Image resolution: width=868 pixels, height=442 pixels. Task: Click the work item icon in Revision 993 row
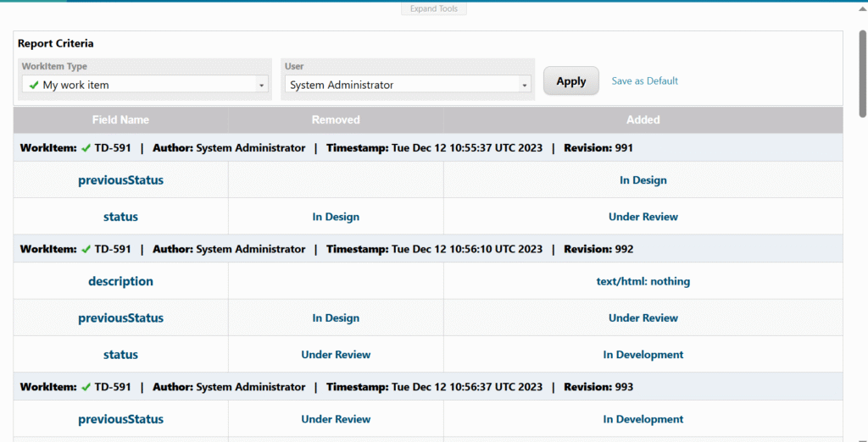pyautogui.click(x=86, y=387)
